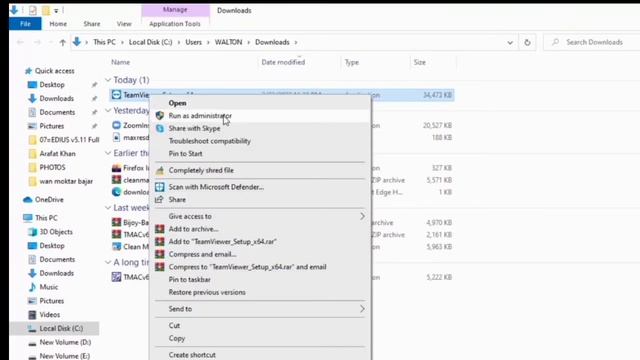
Task: Collapse the A long time ago group
Action: pos(108,262)
